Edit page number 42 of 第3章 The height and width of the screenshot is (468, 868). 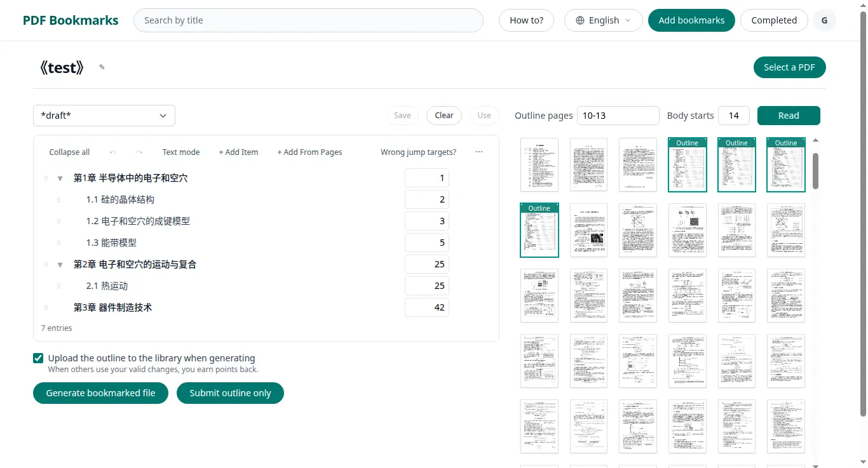pos(427,308)
